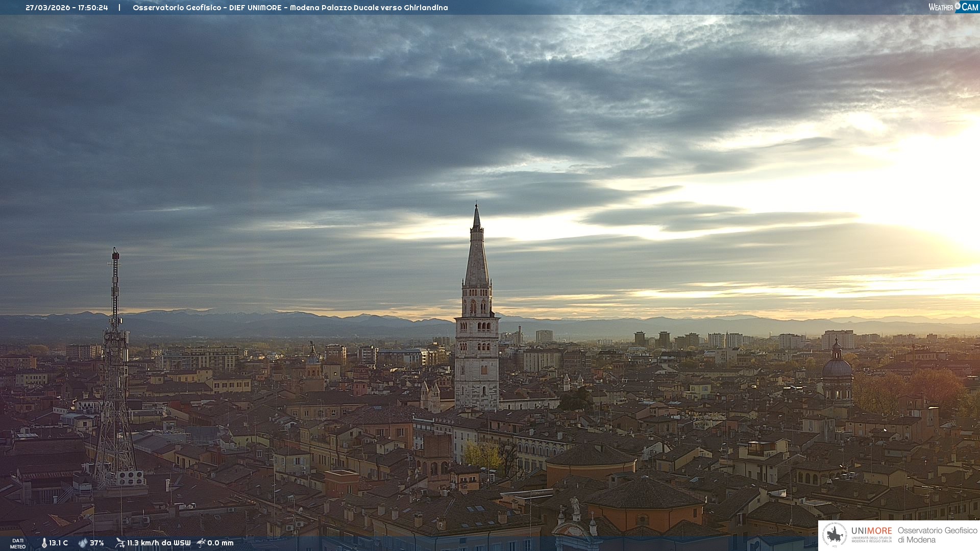Click the 0.0 mm rainfall value
The height and width of the screenshot is (551, 980).
220,543
